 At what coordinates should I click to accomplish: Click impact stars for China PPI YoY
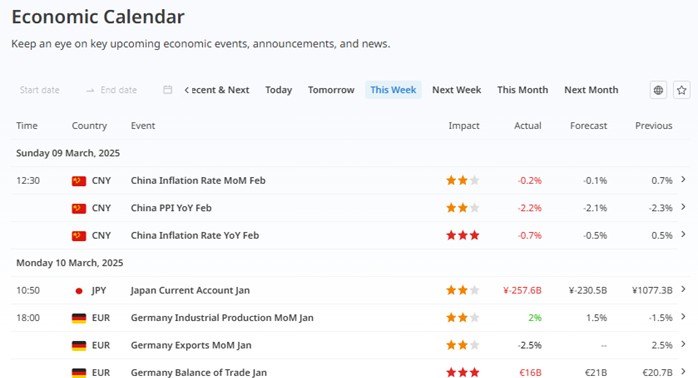(x=463, y=208)
